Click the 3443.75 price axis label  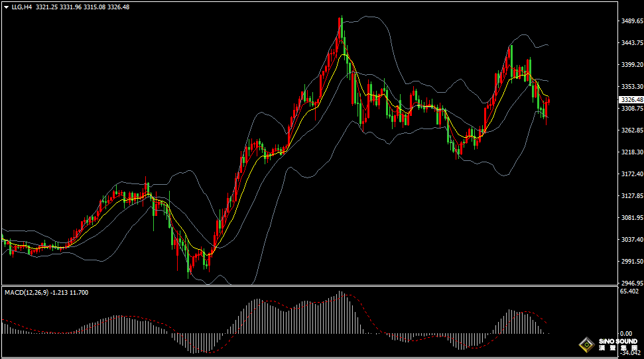631,43
